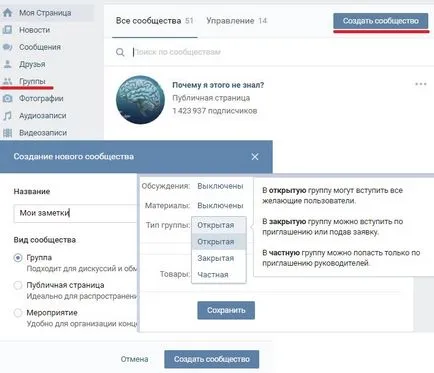The height and width of the screenshot is (373, 434).
Task: Click the Фотографии camera icon
Action: point(7,98)
